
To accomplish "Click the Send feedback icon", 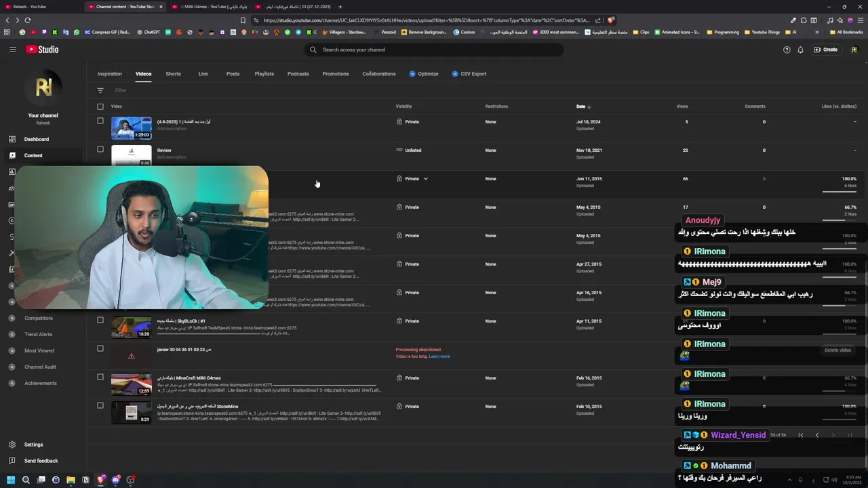I will pyautogui.click(x=12, y=461).
